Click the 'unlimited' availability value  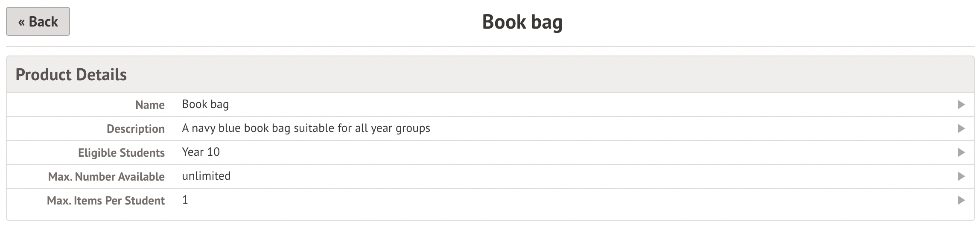coord(206,176)
